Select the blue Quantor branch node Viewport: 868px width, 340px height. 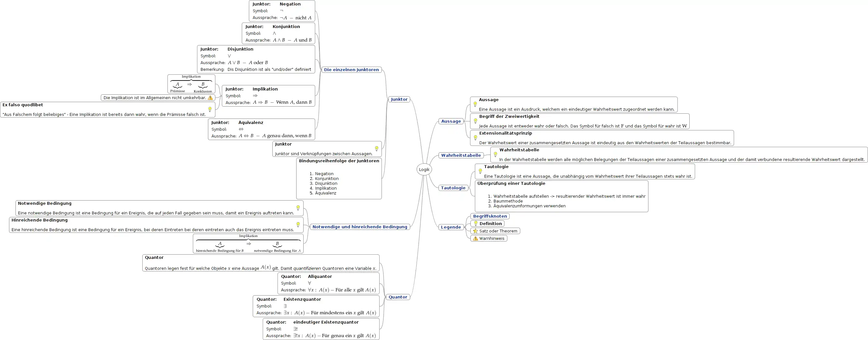pos(398,297)
